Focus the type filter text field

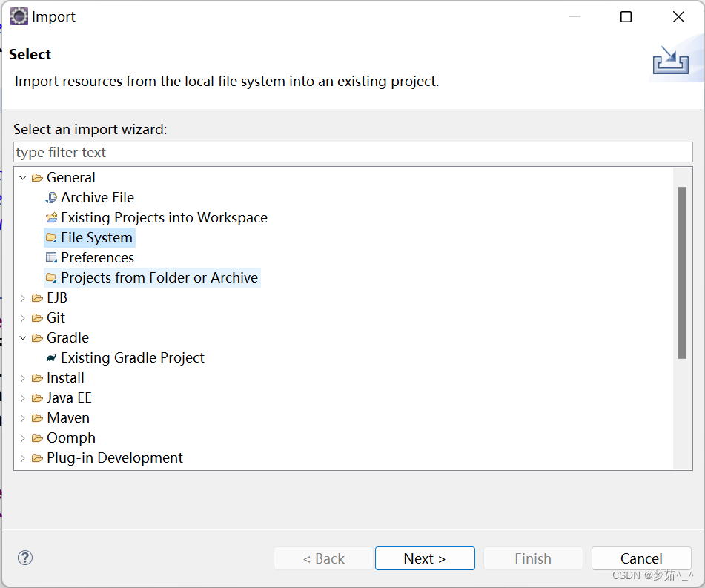pyautogui.click(x=353, y=152)
